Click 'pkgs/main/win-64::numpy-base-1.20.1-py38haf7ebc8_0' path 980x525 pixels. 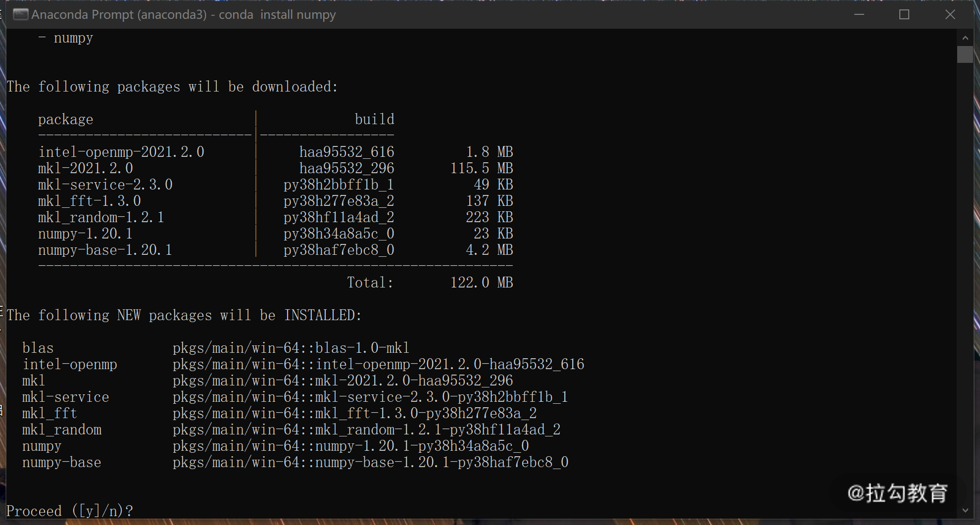click(370, 462)
